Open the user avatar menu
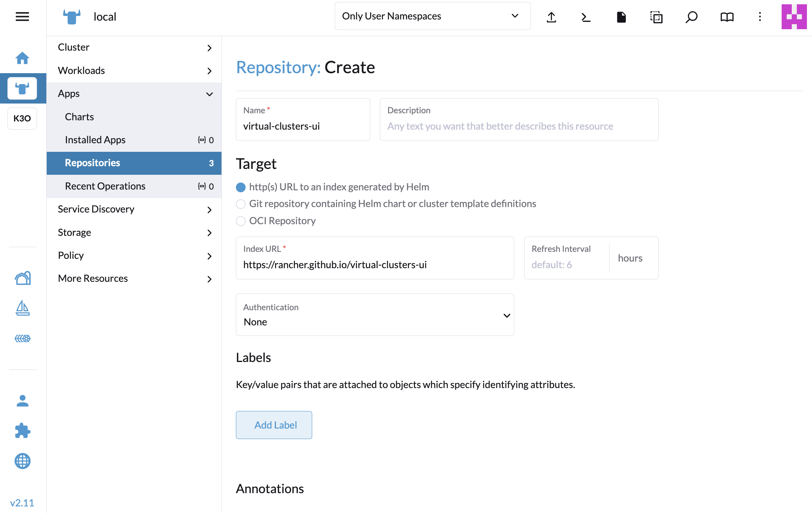 pos(794,17)
